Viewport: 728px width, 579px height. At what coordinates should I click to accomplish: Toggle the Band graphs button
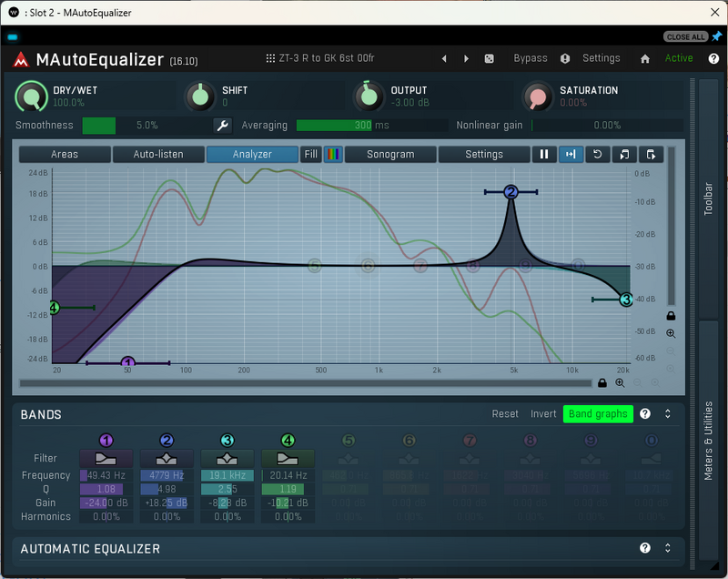coord(598,413)
